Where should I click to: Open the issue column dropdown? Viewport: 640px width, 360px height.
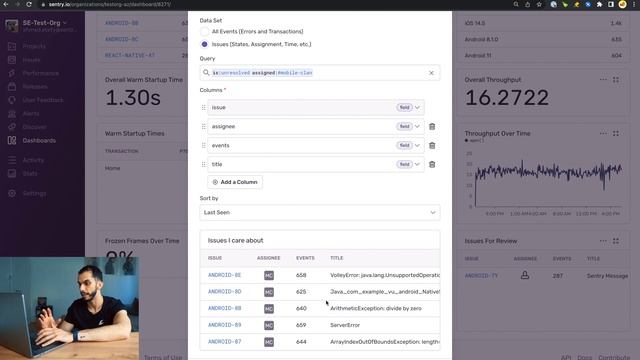pos(417,107)
